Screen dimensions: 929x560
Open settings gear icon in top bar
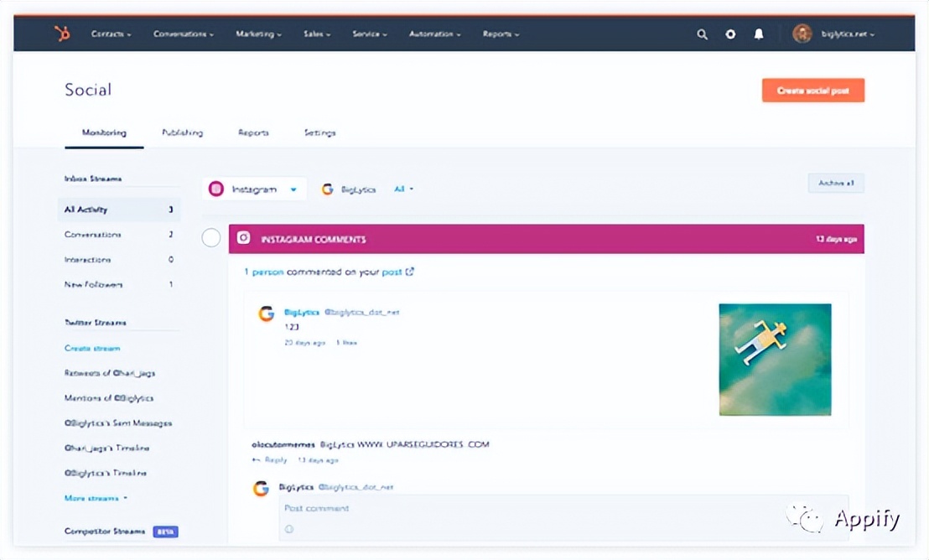pyautogui.click(x=730, y=34)
